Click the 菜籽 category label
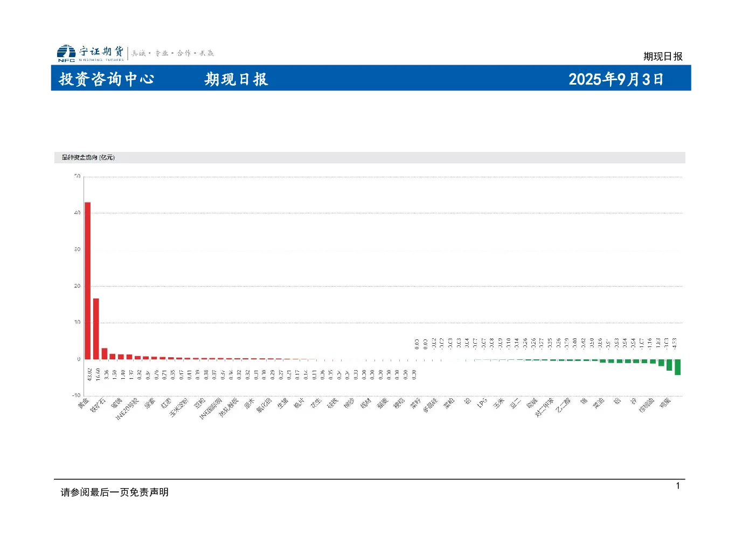The height and width of the screenshot is (535, 756). point(416,404)
